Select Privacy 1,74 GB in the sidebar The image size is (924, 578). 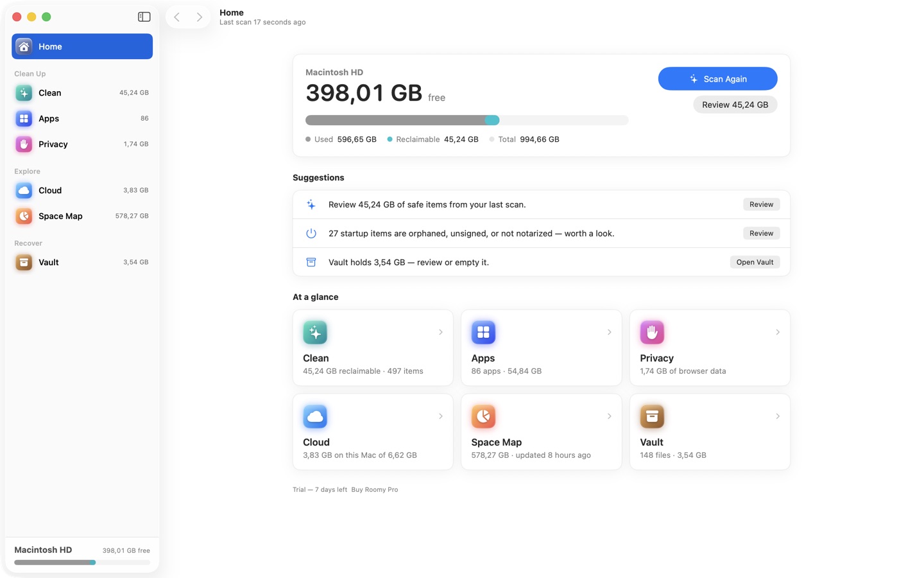pyautogui.click(x=82, y=144)
